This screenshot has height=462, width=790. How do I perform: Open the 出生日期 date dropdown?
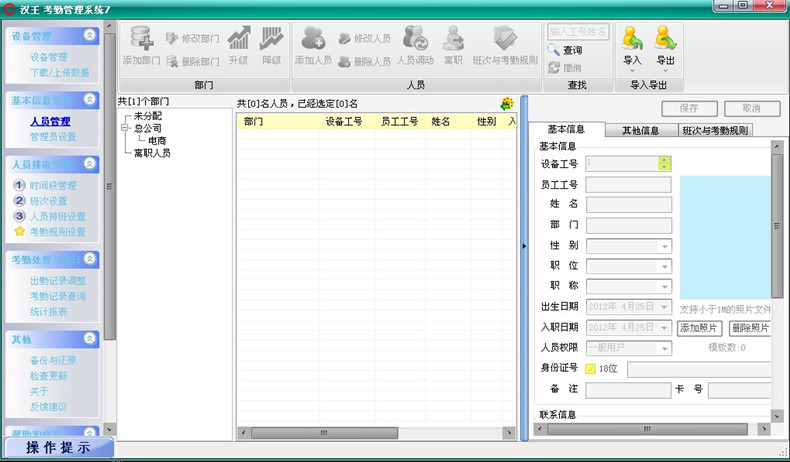pos(665,306)
